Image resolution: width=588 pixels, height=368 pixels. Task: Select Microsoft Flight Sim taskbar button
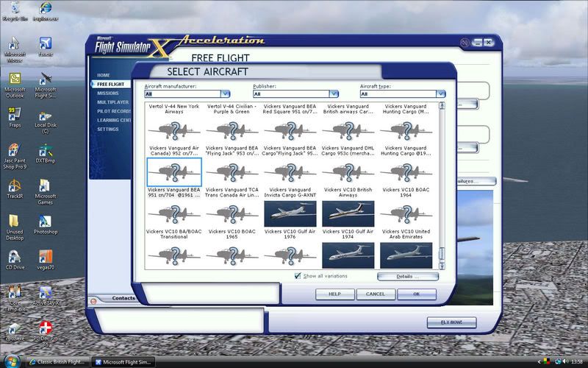pos(123,362)
